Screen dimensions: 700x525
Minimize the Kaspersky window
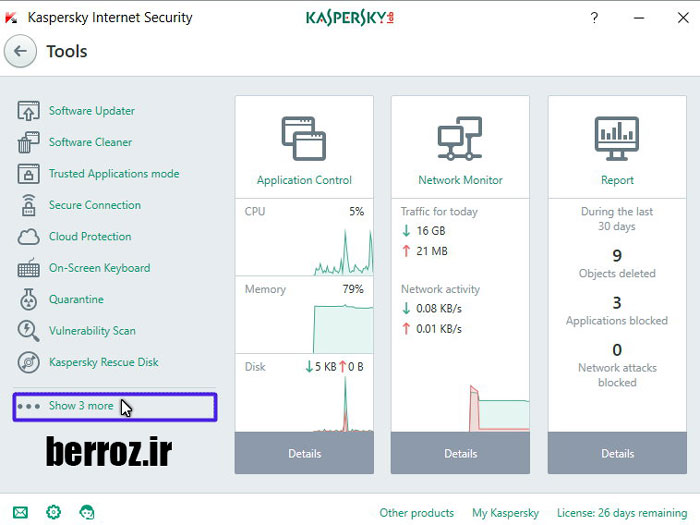coord(639,18)
